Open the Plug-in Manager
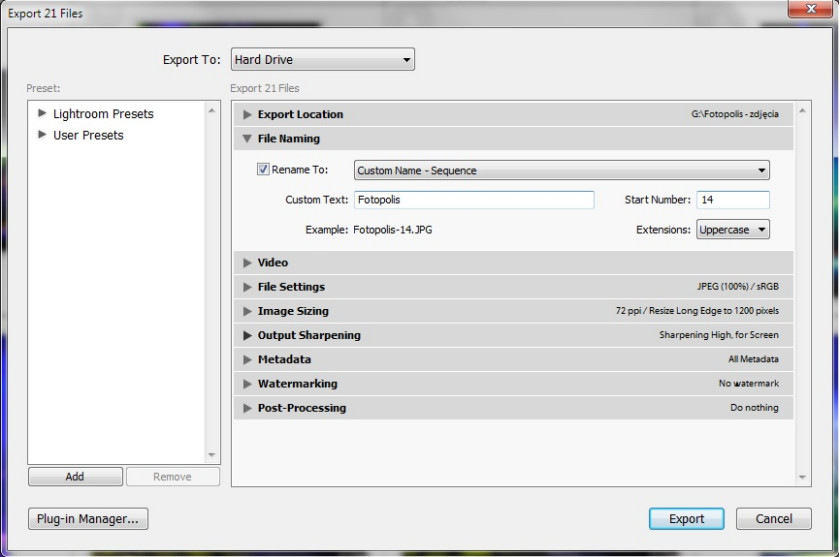 click(x=88, y=518)
